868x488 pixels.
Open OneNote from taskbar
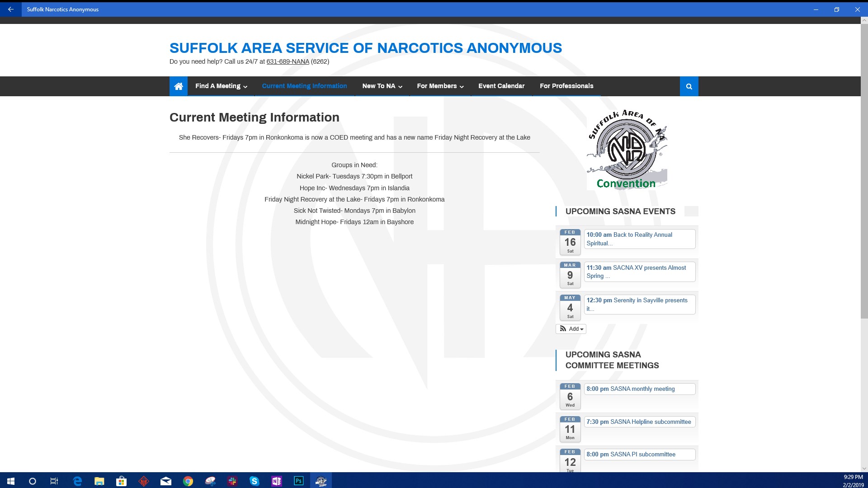coord(277,481)
